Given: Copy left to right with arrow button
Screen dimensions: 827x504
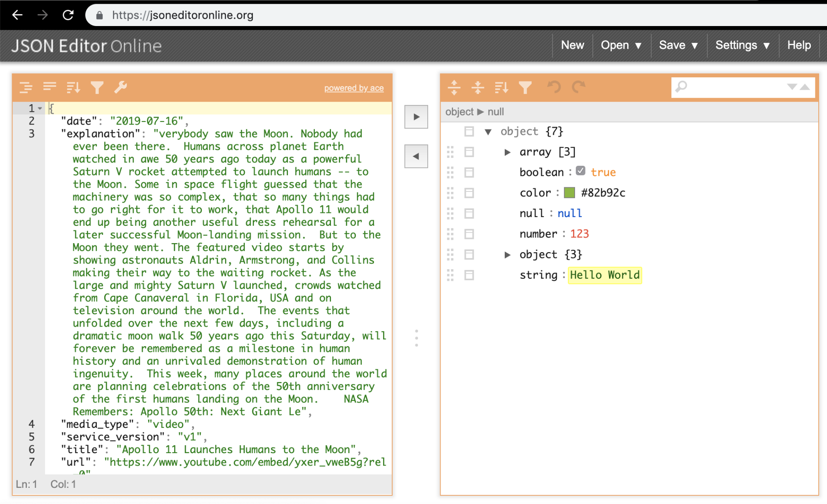Looking at the screenshot, I should click(416, 117).
